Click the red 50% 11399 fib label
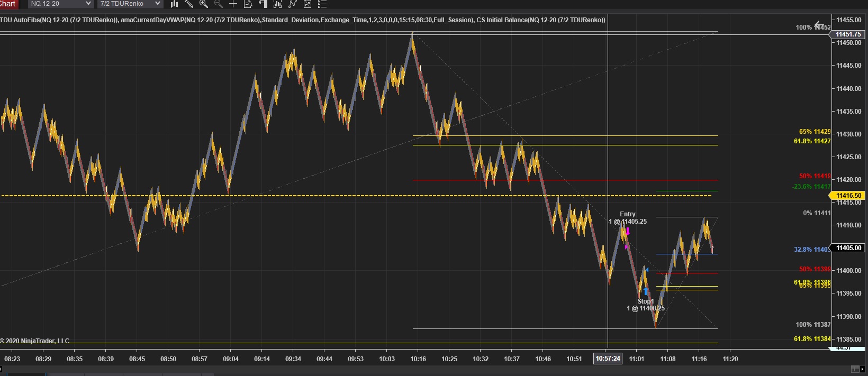 click(x=815, y=269)
